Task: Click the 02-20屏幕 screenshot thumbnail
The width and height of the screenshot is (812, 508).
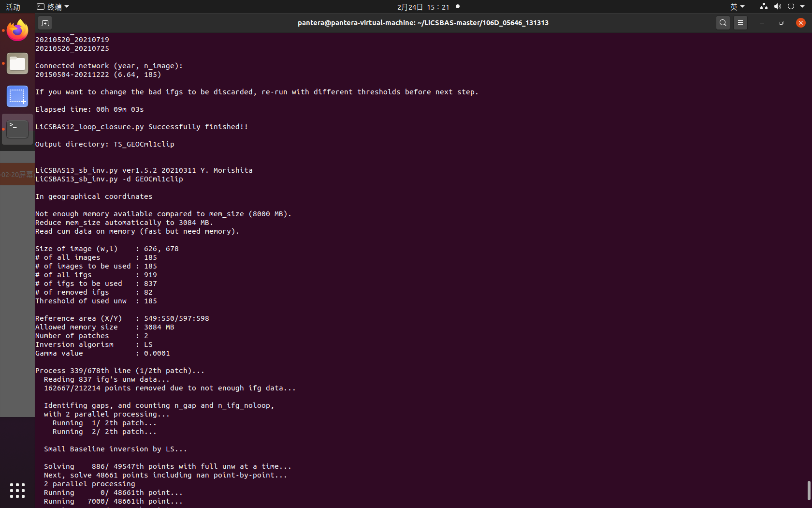Action: pyautogui.click(x=17, y=175)
